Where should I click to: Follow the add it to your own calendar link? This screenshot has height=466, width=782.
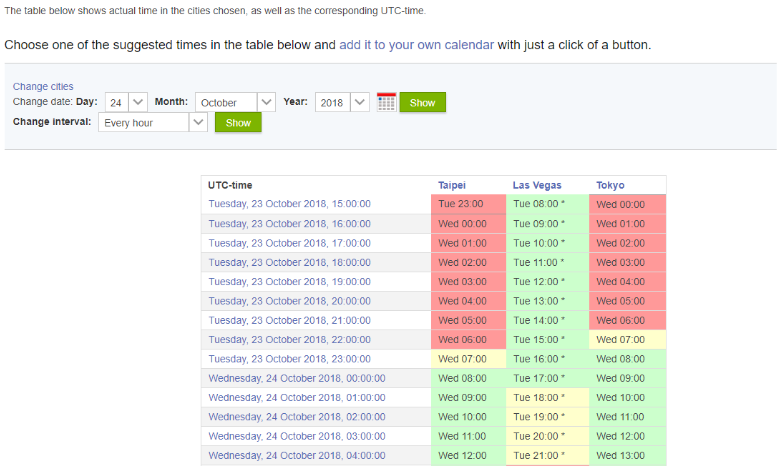pyautogui.click(x=416, y=45)
